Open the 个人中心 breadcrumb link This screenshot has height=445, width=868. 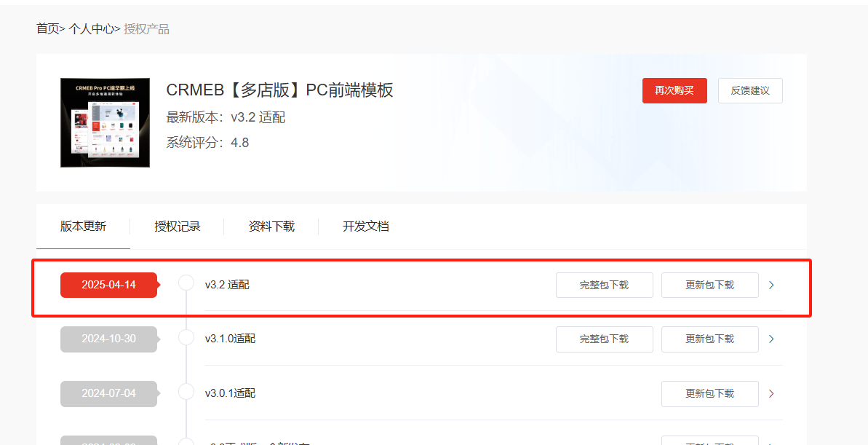[x=91, y=29]
